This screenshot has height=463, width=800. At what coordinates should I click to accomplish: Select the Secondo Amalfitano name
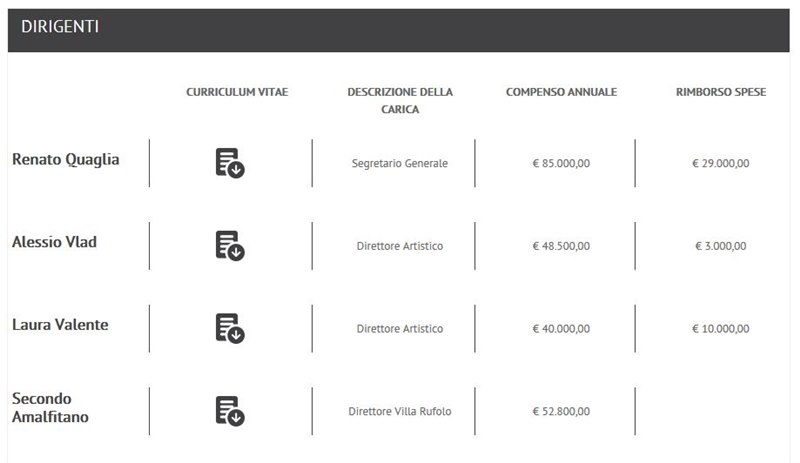pyautogui.click(x=50, y=407)
